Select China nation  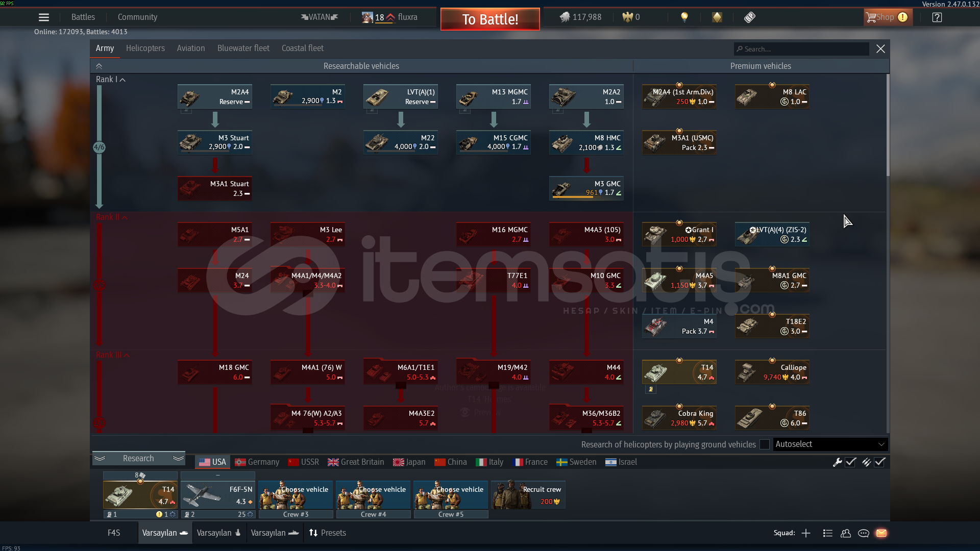coord(451,462)
